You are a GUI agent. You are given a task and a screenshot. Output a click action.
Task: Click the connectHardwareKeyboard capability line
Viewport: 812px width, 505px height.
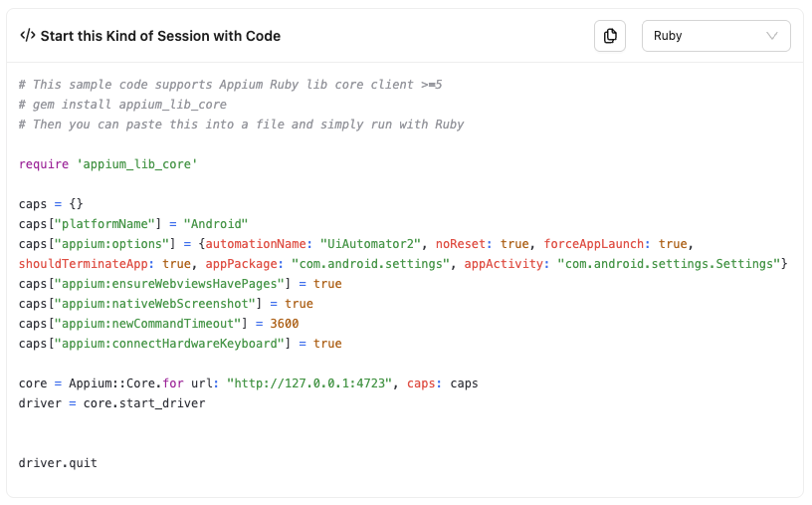180,344
